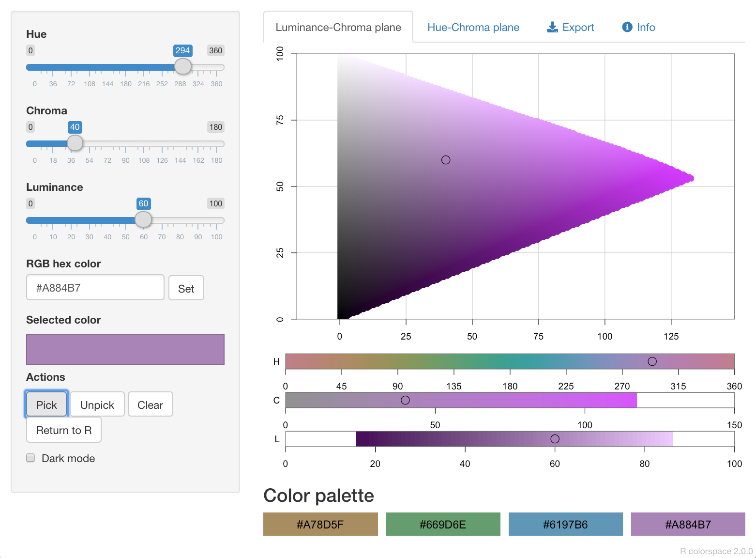
Task: Select the #A78D5F palette swatch
Action: click(320, 524)
